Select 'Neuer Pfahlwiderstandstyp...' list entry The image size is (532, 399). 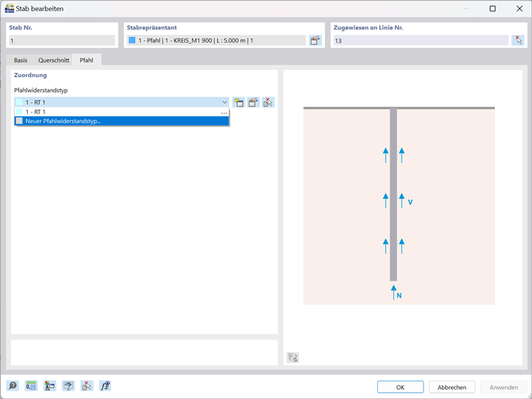click(122, 121)
